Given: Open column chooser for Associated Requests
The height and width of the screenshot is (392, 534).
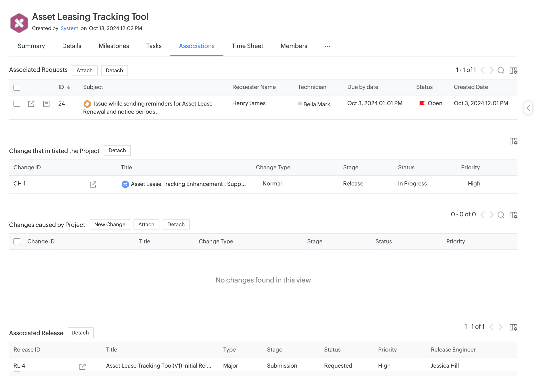Looking at the screenshot, I should 513,71.
